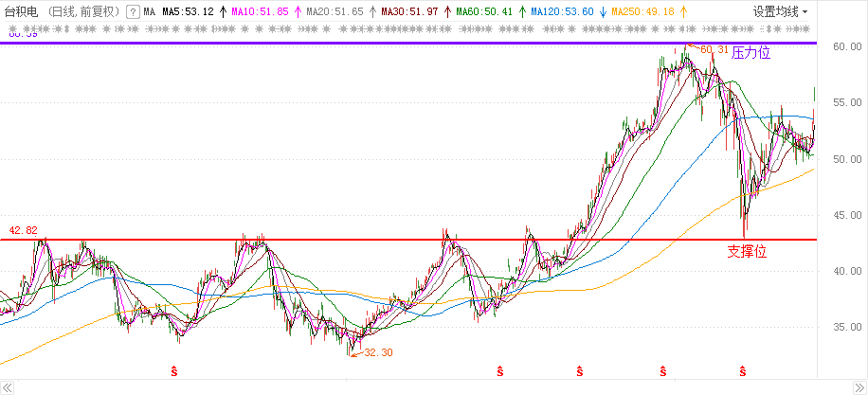The width and height of the screenshot is (868, 395).
Task: Click the question mark help icon
Action: (x=133, y=12)
